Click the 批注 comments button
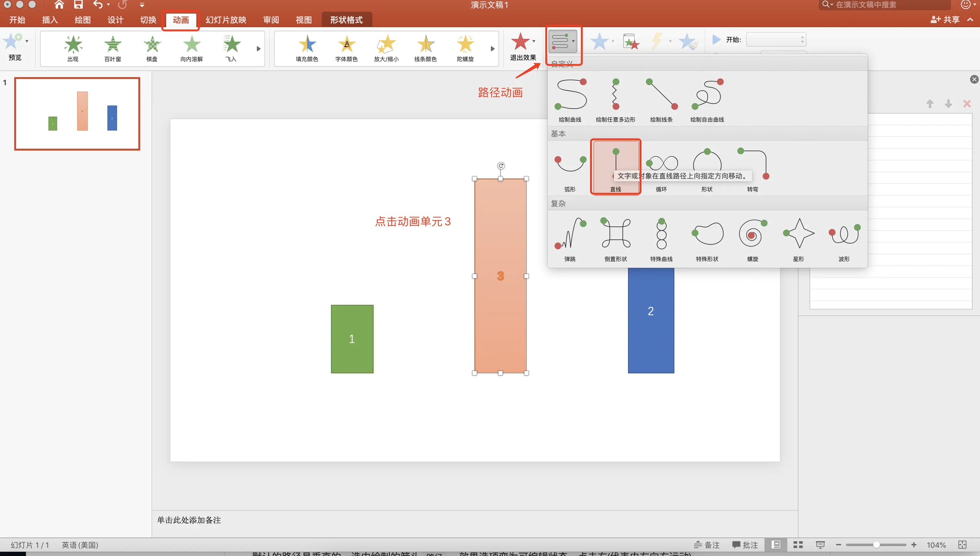The image size is (980, 556). click(745, 545)
